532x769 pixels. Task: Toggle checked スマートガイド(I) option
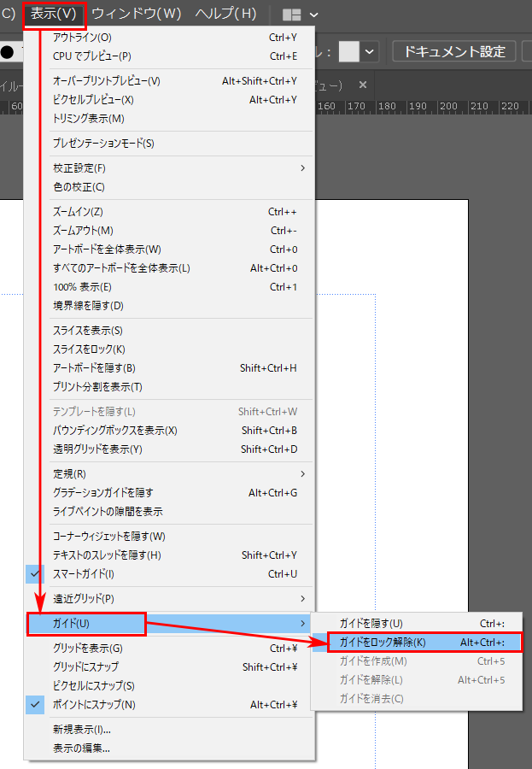tap(169, 574)
